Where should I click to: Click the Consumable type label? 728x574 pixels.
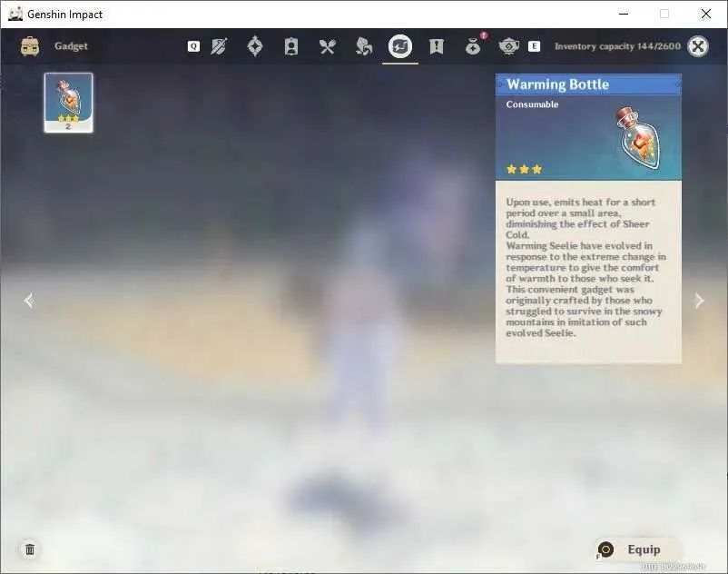coord(532,104)
